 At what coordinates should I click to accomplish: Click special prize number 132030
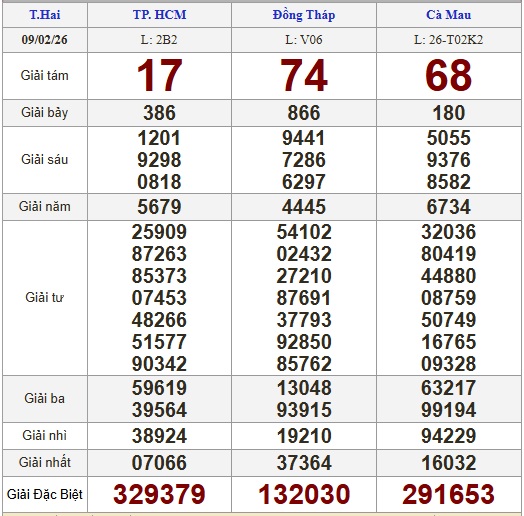tap(304, 494)
